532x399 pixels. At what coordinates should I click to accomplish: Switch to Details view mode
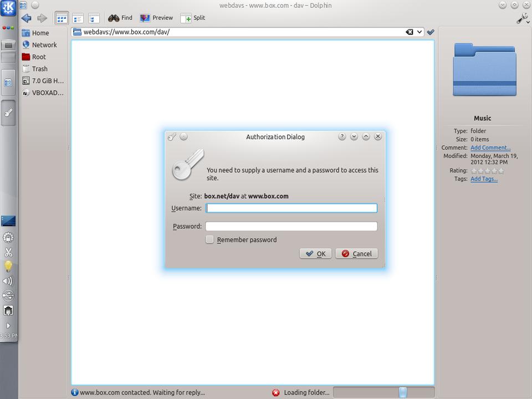78,18
